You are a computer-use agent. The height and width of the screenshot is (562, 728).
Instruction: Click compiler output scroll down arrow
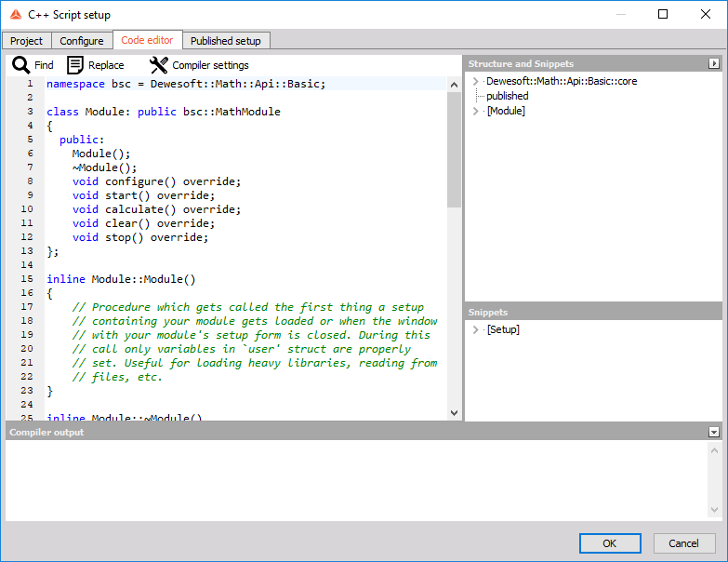[714, 510]
